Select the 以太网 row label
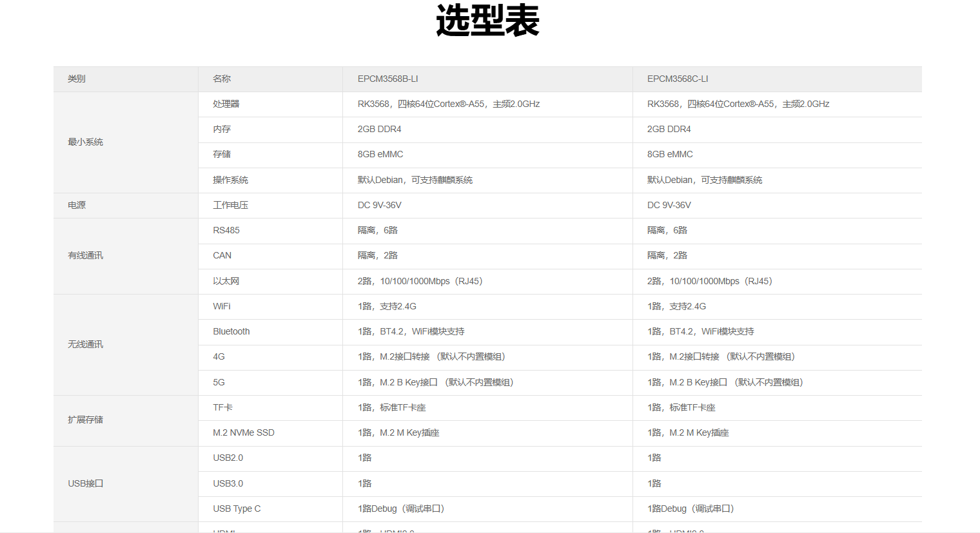Screen dimensions: 980x533 coord(226,281)
